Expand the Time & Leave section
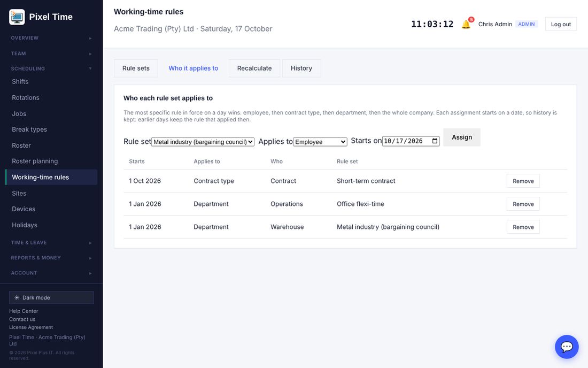This screenshot has height=368, width=588. coord(51,243)
